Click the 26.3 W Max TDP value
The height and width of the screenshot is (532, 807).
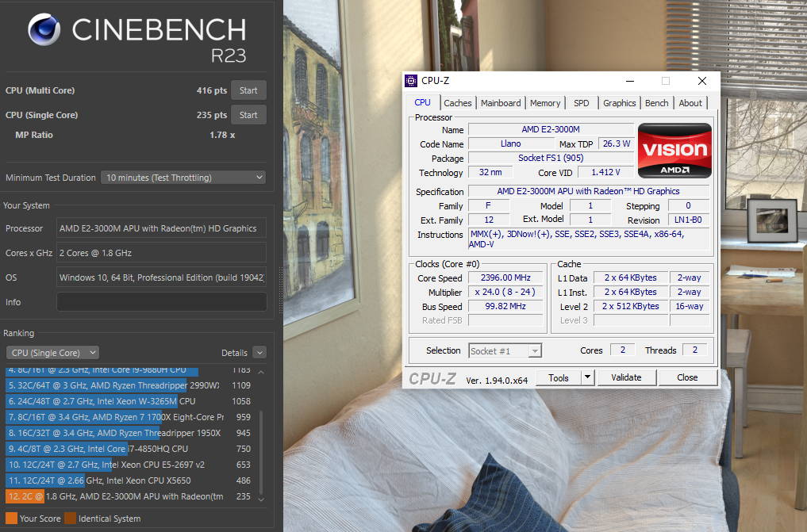(x=616, y=144)
